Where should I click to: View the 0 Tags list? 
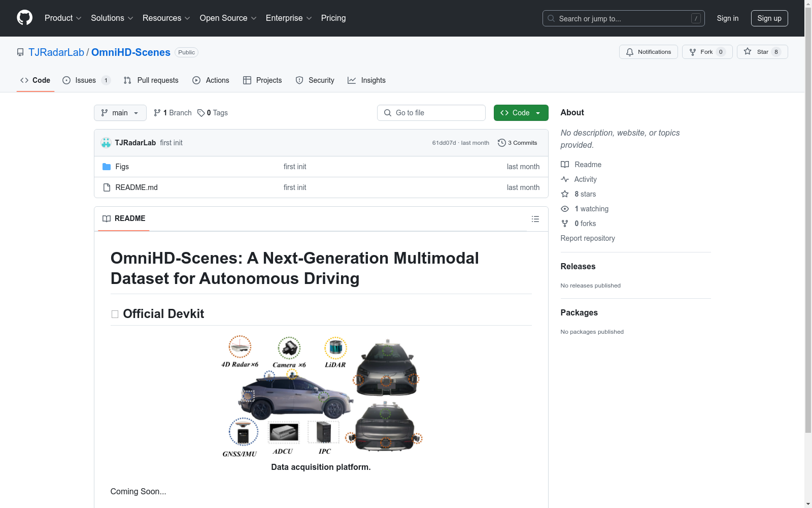pyautogui.click(x=213, y=113)
